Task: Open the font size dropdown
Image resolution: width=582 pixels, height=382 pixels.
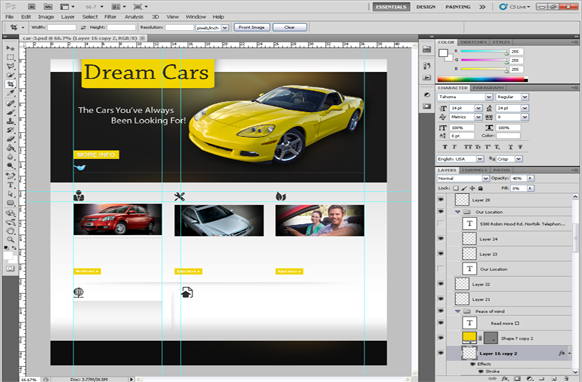Action: click(x=478, y=108)
